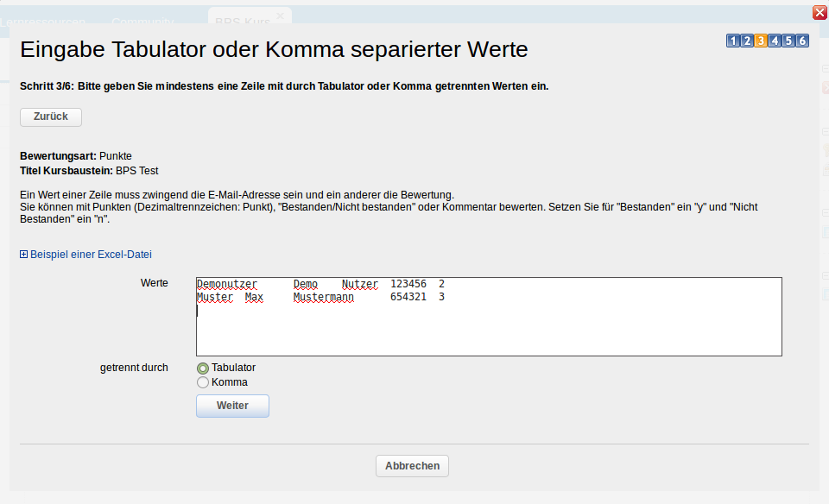829x504 pixels.
Task: Navigate to wizard step 4
Action: pyautogui.click(x=775, y=41)
